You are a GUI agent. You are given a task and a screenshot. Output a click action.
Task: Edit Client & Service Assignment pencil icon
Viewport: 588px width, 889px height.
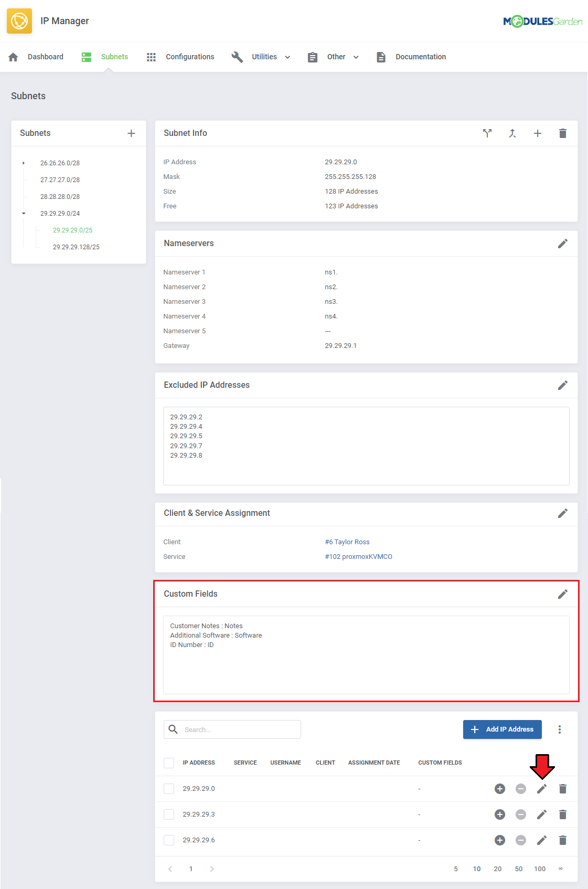[563, 513]
